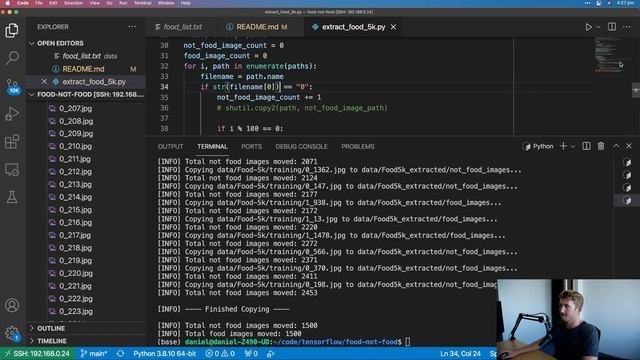Collapse the OPEN EDITORS section
Viewport: 640px width, 360px height.
60,43
